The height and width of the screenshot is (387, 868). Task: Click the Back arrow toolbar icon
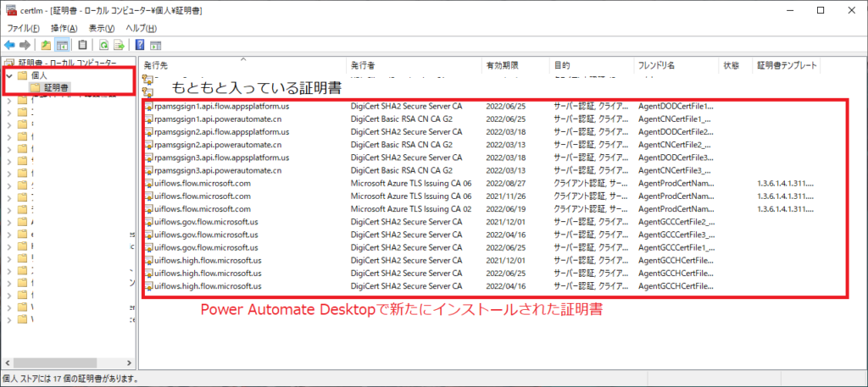(x=9, y=46)
